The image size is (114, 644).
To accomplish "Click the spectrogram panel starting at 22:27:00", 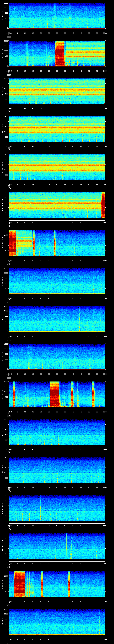I will [57, 205].
